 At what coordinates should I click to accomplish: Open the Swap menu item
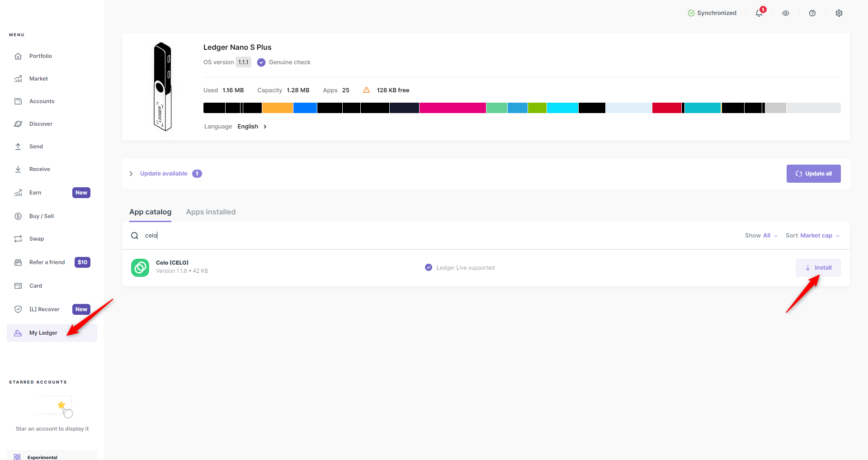pyautogui.click(x=52, y=239)
